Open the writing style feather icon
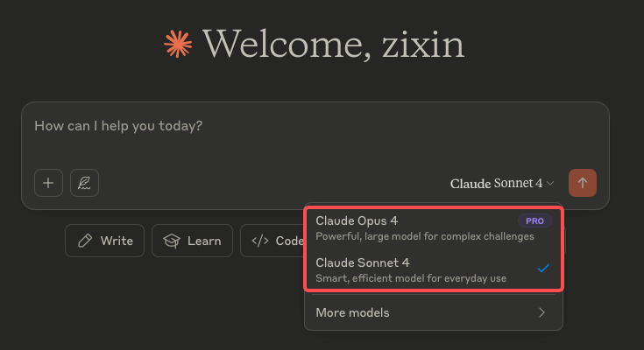Viewport: 644px width, 350px height. (x=85, y=183)
